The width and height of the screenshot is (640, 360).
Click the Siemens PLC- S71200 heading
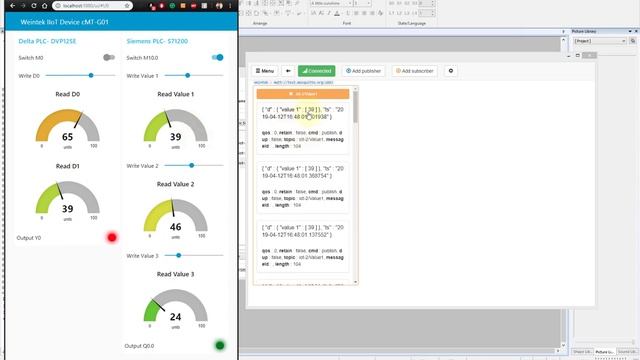click(x=157, y=41)
